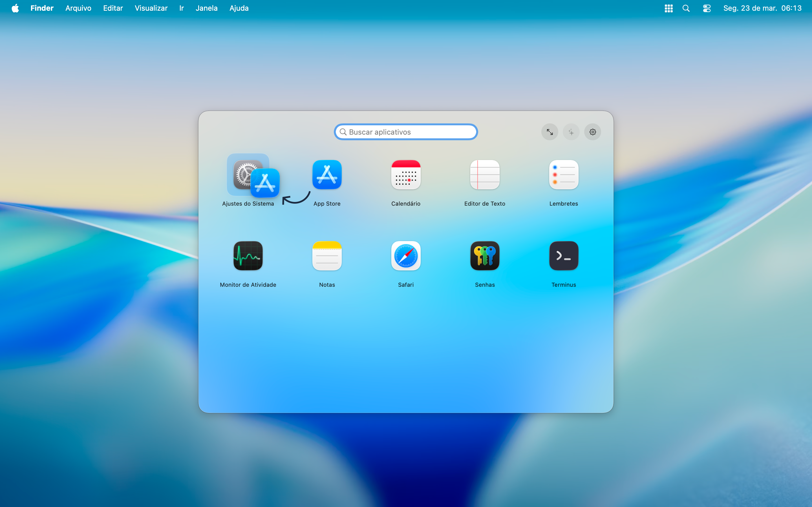Open the Arquivo menu
This screenshot has height=507, width=812.
tap(78, 8)
